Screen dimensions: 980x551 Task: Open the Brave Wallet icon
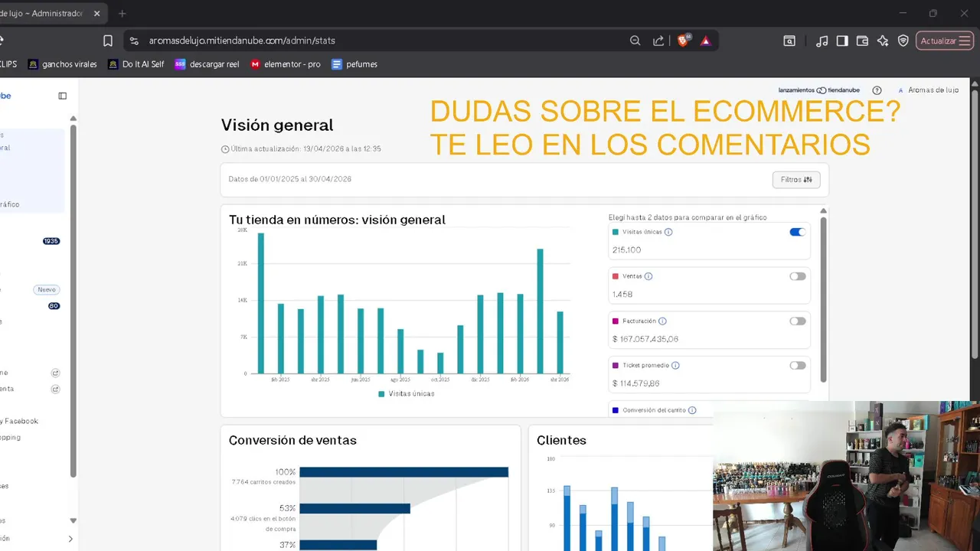pyautogui.click(x=862, y=41)
